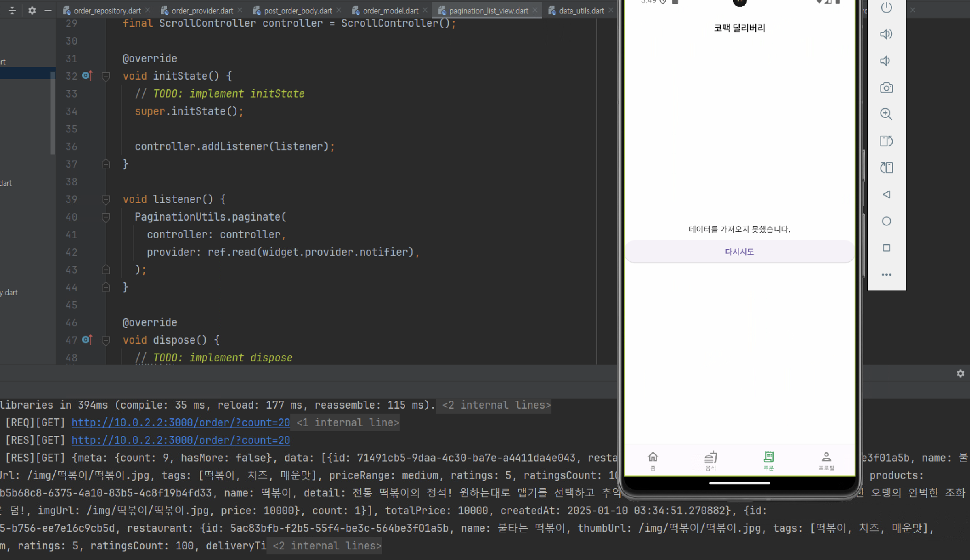Click line number 36 in gutter
Screen dimensions: 970x560
[72, 146]
